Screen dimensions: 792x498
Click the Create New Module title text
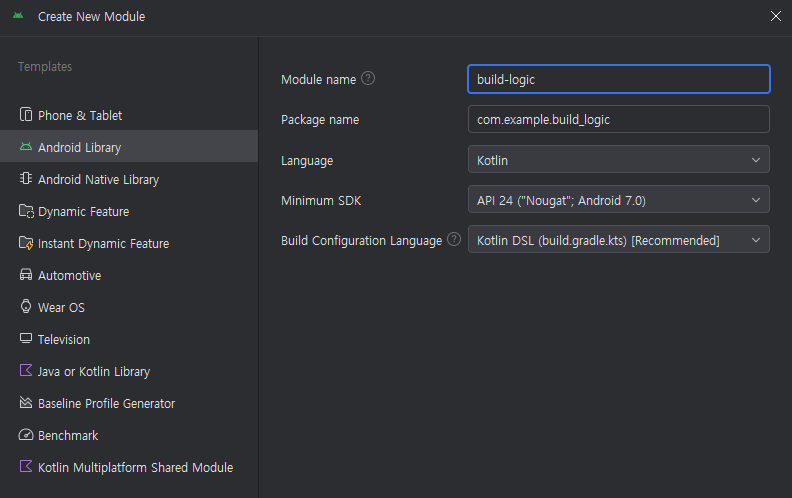pyautogui.click(x=91, y=17)
